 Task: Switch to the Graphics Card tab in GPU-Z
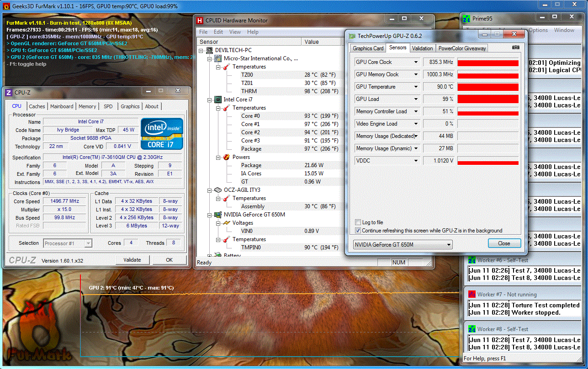tap(368, 48)
